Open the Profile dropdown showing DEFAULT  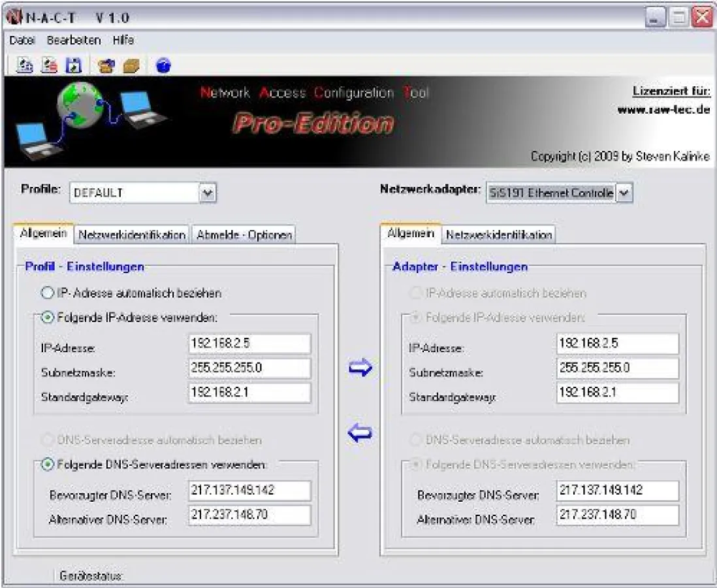[207, 193]
